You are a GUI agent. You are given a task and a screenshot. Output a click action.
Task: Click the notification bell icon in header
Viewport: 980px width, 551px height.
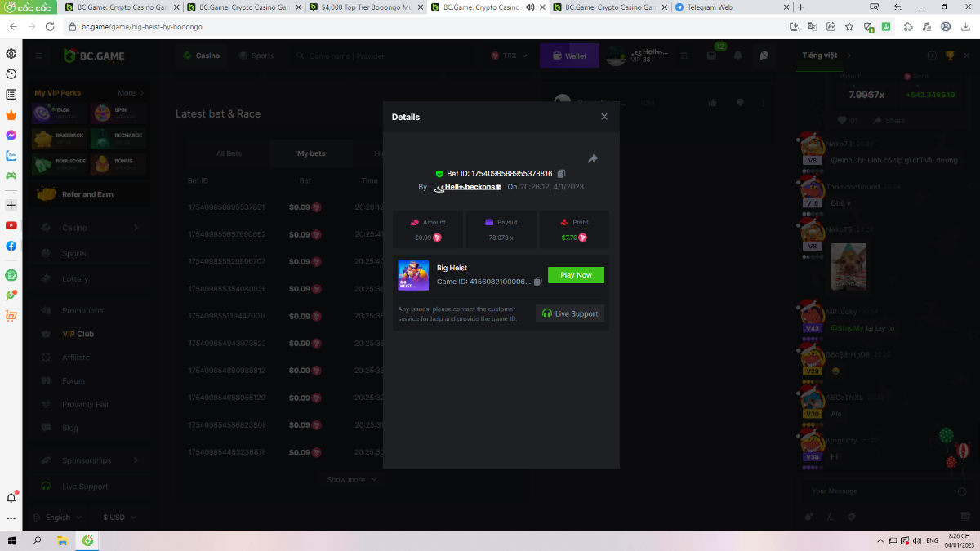[738, 56]
